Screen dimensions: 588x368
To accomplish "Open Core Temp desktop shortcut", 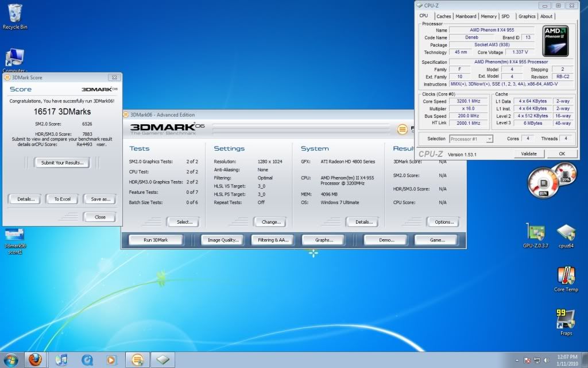I will tap(566, 279).
